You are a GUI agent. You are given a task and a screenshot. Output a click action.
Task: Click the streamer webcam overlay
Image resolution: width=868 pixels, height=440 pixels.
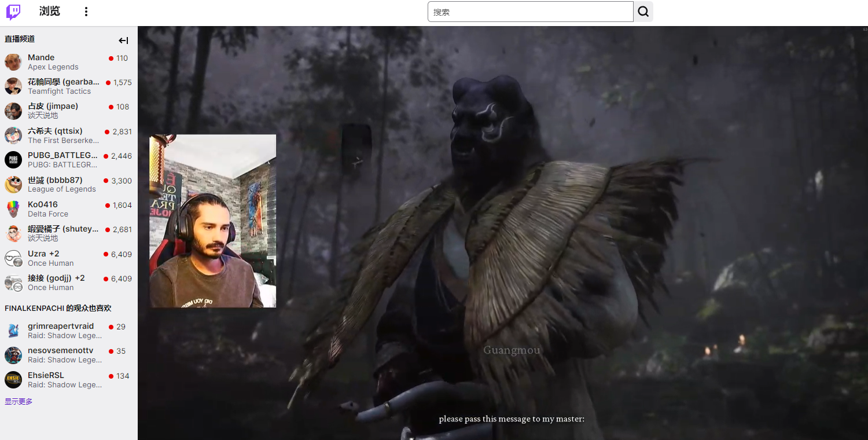213,221
